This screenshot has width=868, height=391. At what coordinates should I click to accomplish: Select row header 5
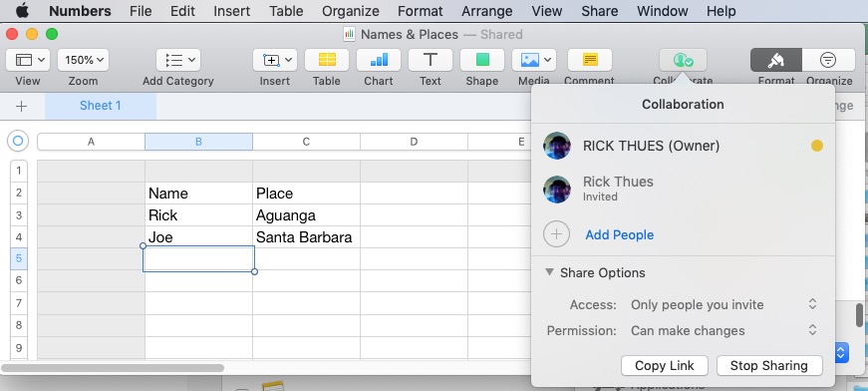(x=19, y=258)
